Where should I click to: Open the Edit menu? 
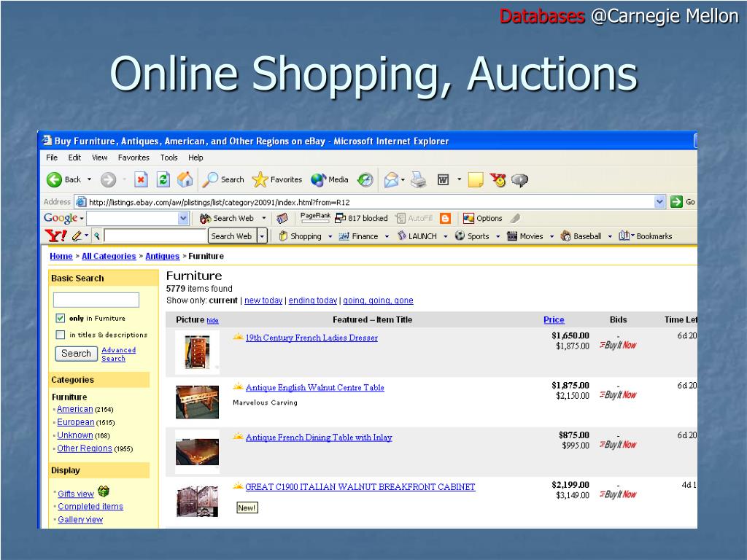(x=74, y=157)
